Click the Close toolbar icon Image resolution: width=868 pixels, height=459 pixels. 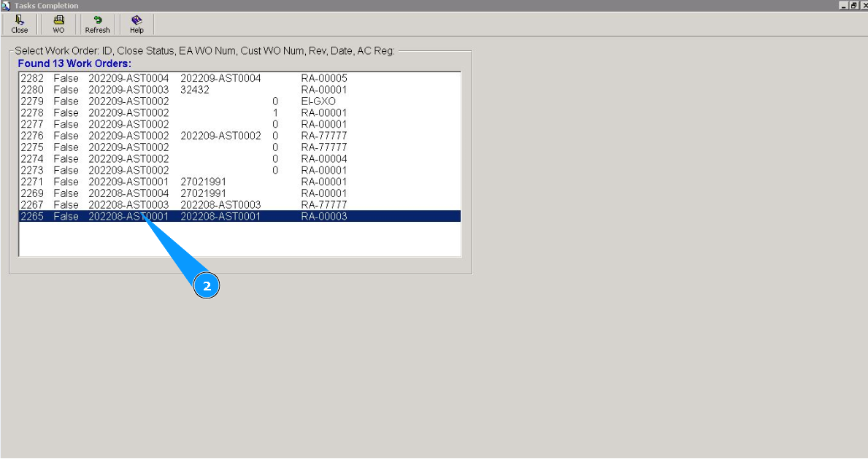tap(20, 24)
